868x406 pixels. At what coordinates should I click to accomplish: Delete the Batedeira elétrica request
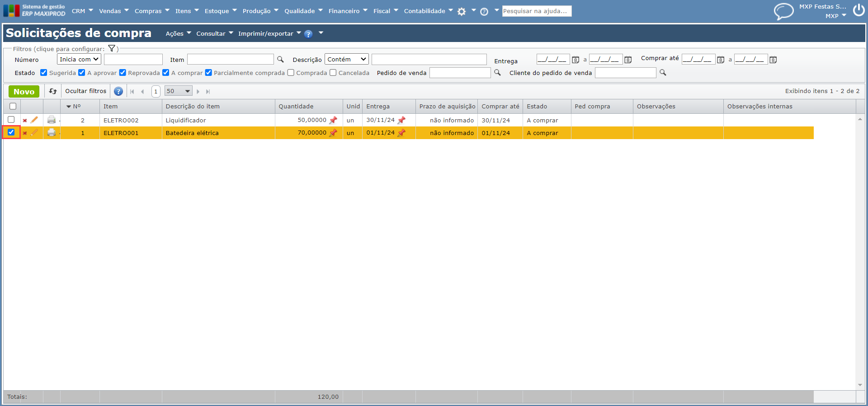click(x=25, y=133)
